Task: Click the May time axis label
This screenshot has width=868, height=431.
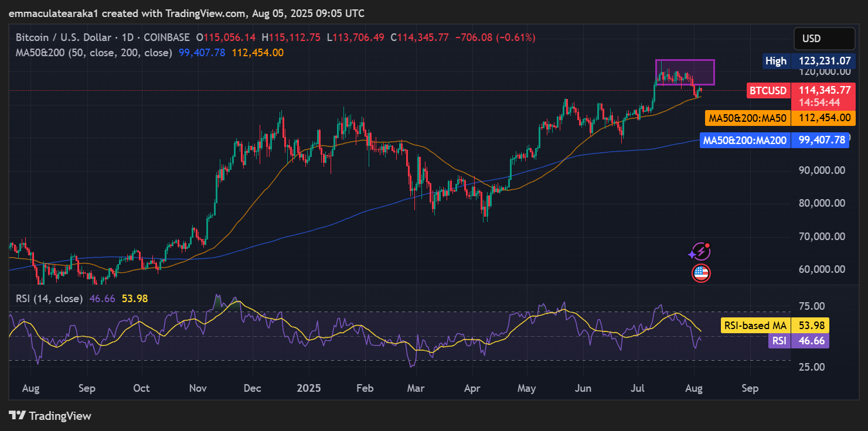Action: 526,388
